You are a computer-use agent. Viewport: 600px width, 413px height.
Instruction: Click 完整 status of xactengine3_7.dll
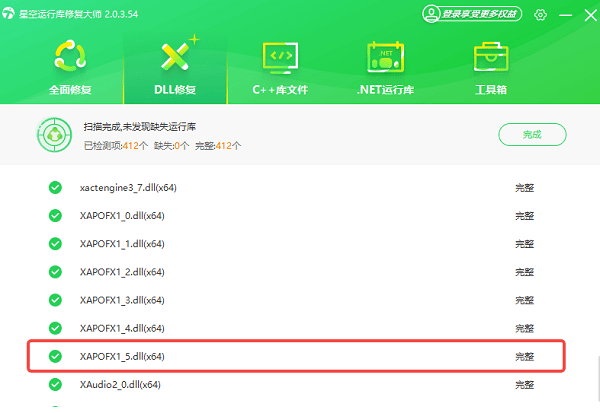click(x=524, y=188)
